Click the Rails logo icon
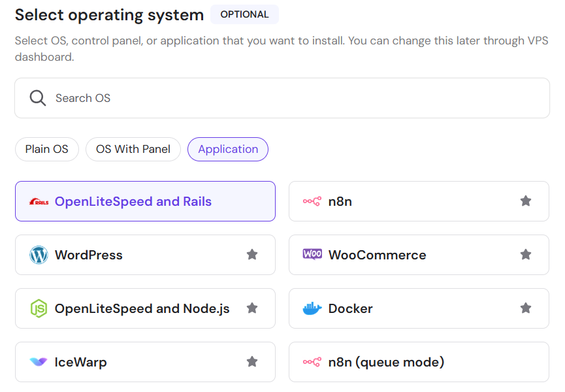The width and height of the screenshot is (565, 392). coord(39,201)
